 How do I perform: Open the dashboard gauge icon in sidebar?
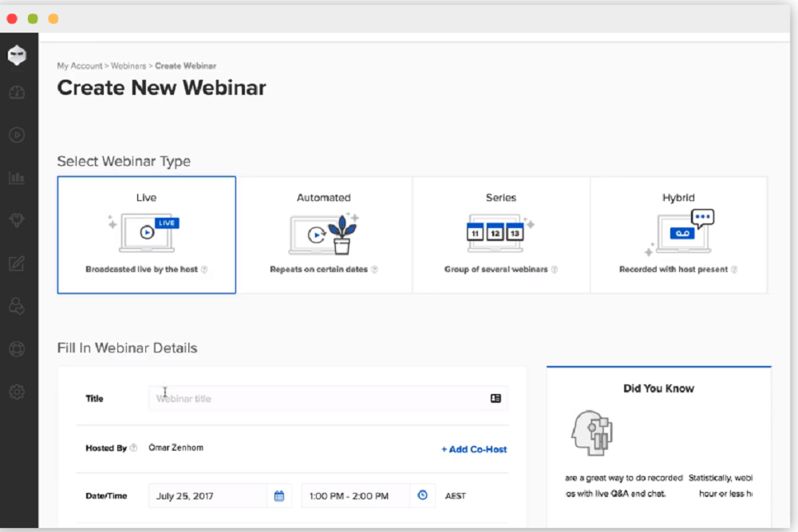point(18,93)
